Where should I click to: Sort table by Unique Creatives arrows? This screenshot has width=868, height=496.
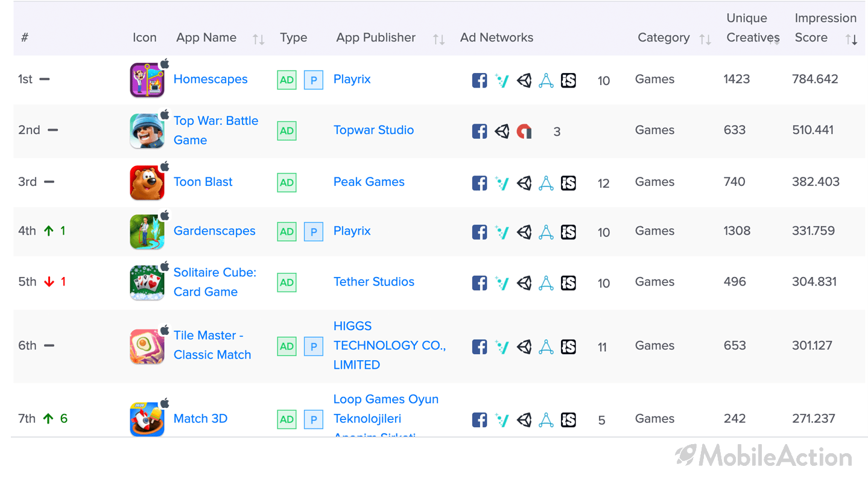pyautogui.click(x=774, y=40)
